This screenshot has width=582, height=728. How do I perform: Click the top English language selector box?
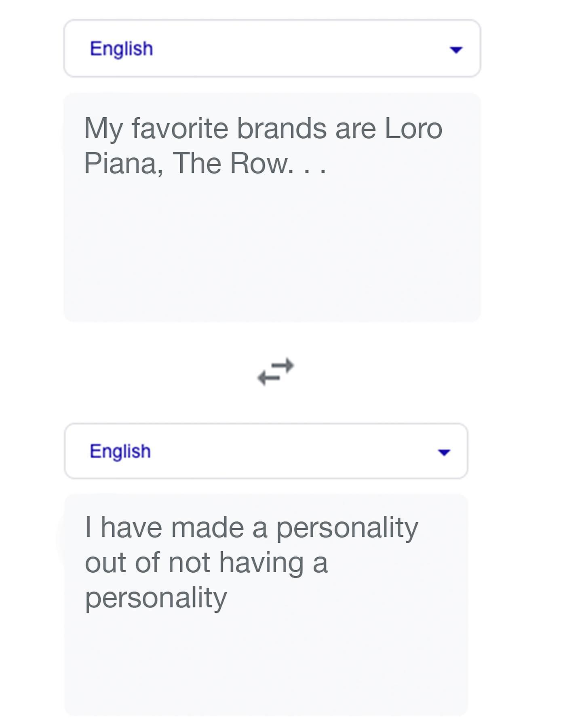(272, 49)
